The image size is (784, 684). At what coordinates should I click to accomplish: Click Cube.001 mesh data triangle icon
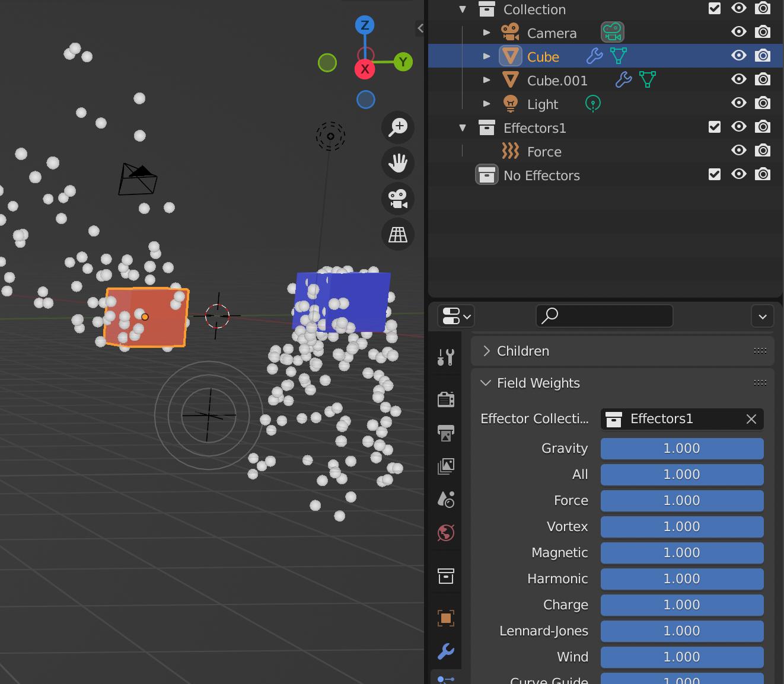coord(648,80)
